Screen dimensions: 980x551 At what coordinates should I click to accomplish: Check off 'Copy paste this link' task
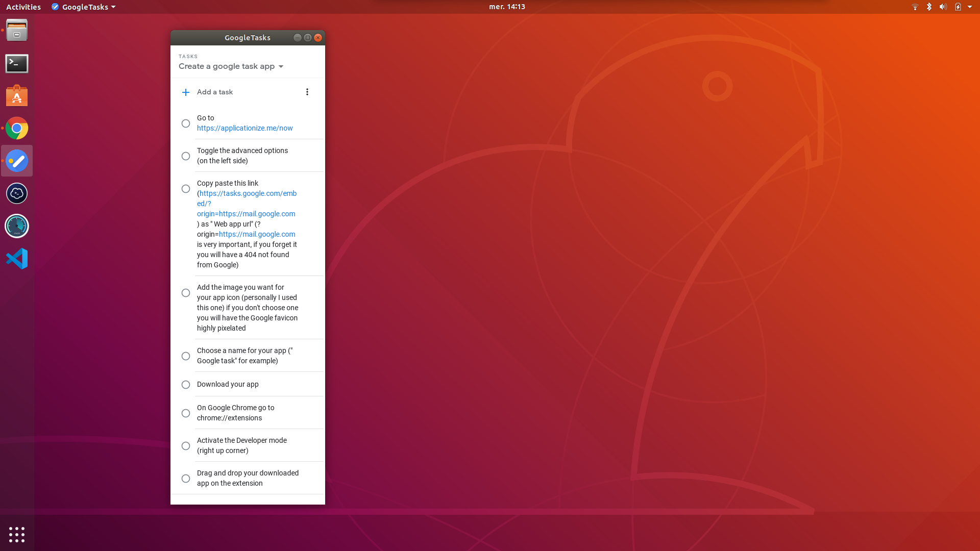(186, 189)
